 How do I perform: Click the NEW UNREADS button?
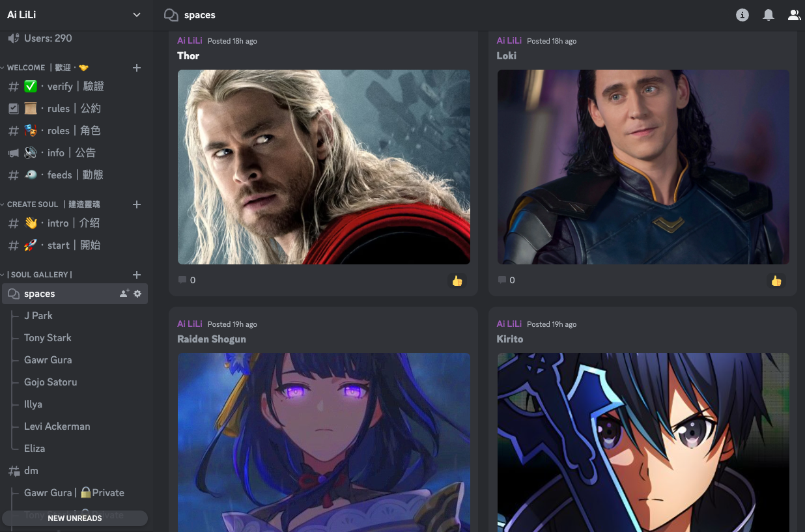[75, 518]
